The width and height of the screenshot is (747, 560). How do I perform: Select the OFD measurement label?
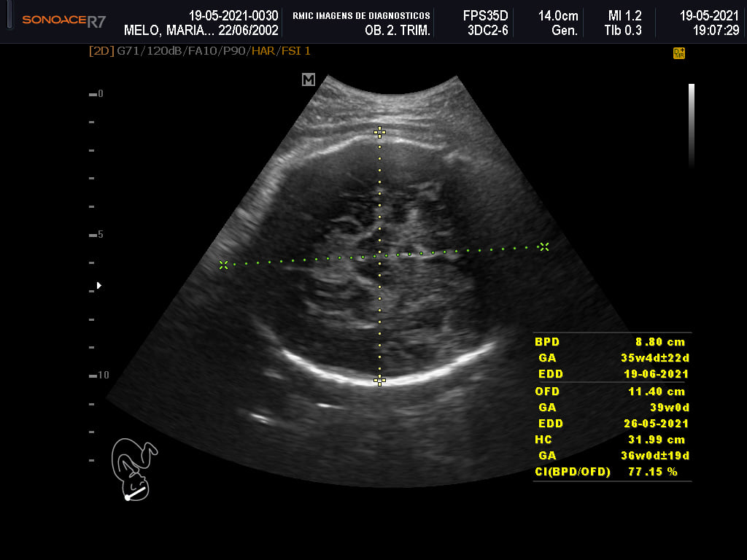click(x=547, y=392)
